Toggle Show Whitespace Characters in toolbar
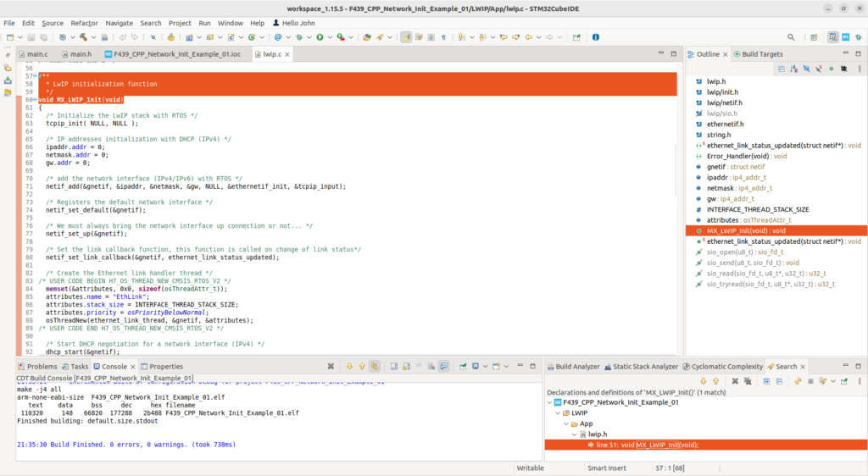Screen dimensions: 868x476 tap(443, 37)
